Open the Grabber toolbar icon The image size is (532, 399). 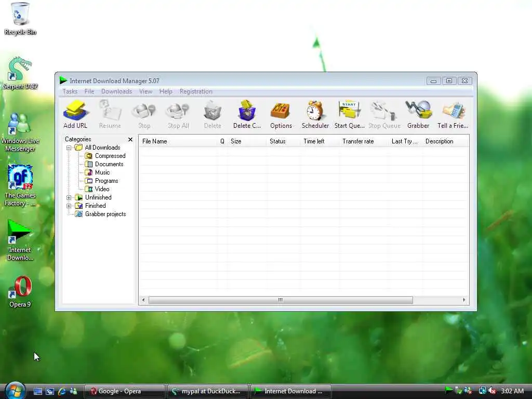coord(418,114)
